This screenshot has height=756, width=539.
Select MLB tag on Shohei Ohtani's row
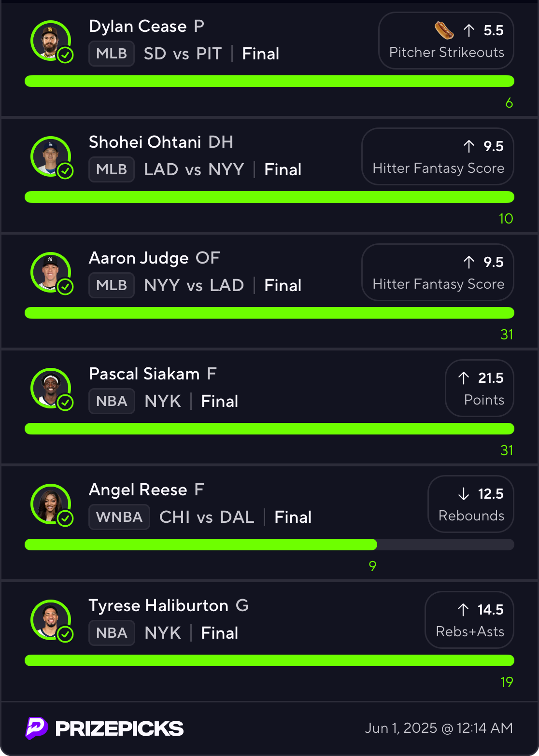click(112, 169)
